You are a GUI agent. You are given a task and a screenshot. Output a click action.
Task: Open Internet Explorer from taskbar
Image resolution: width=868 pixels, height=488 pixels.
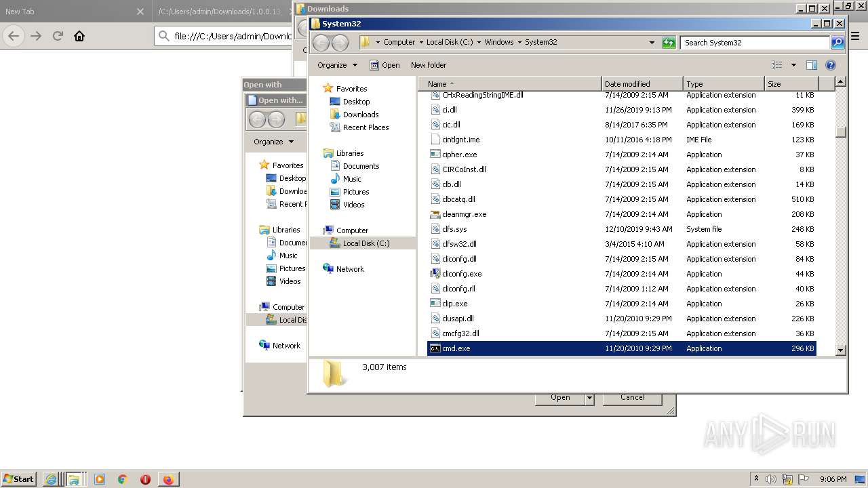click(51, 479)
